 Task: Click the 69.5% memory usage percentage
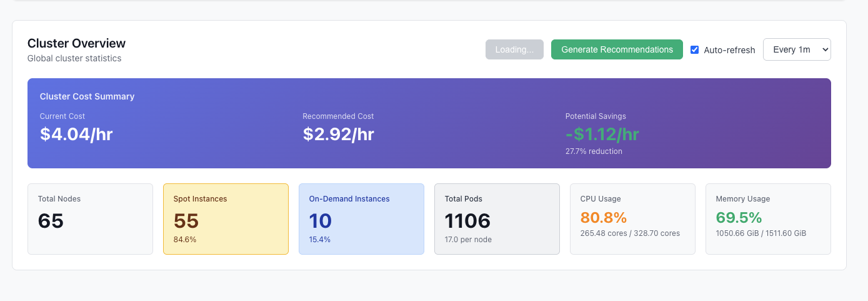(739, 218)
